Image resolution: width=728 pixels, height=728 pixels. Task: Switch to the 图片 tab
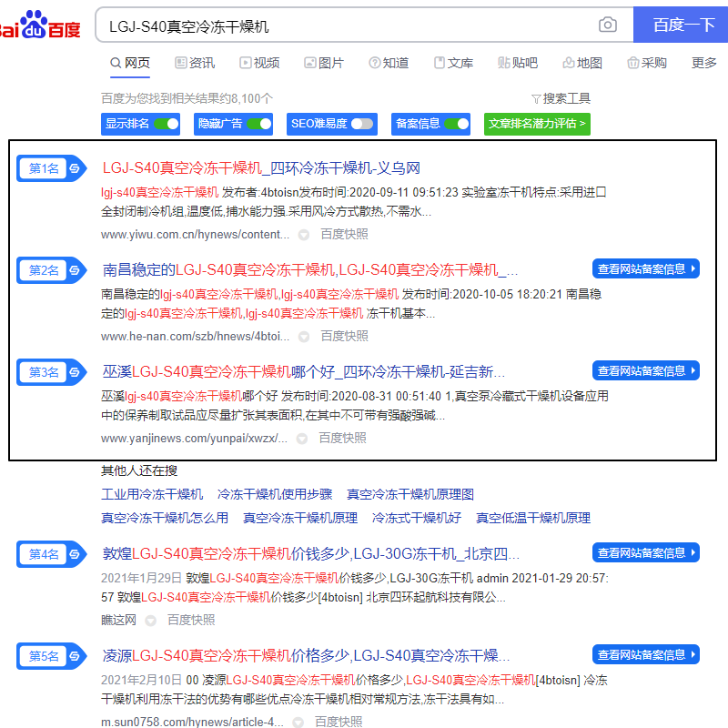click(x=324, y=63)
